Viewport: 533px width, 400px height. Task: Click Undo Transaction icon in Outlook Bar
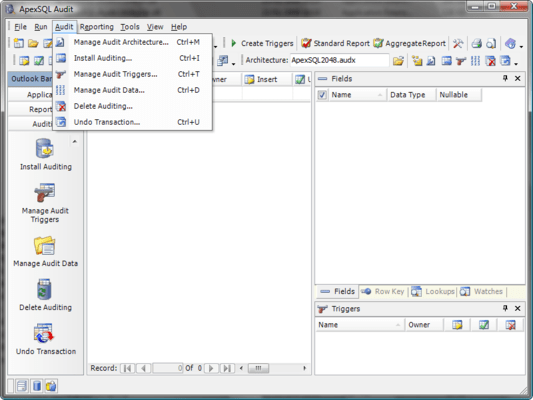tap(44, 333)
